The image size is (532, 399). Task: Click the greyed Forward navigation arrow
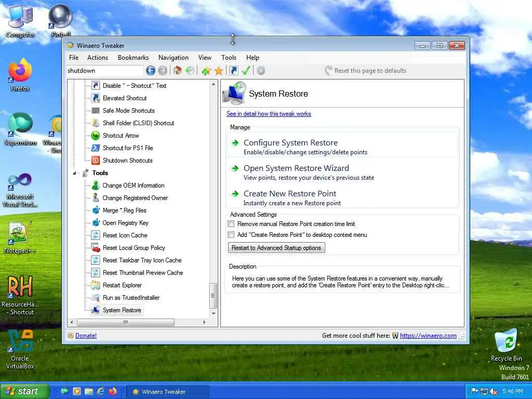[x=163, y=71]
